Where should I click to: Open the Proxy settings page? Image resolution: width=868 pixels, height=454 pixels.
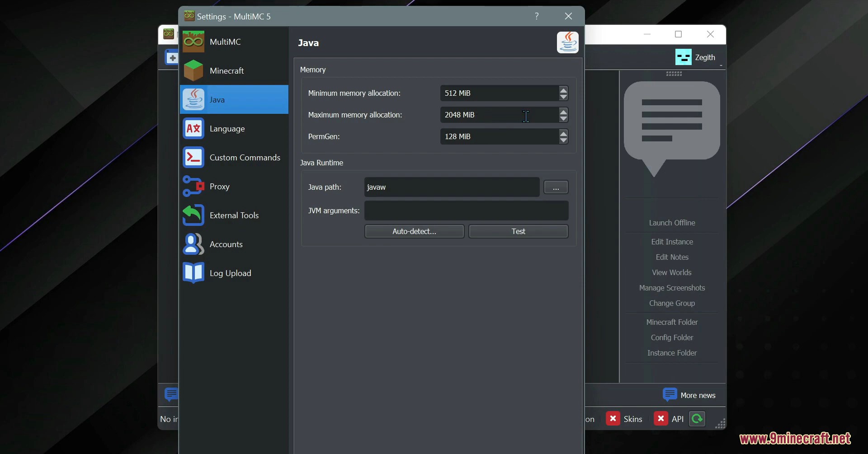234,186
